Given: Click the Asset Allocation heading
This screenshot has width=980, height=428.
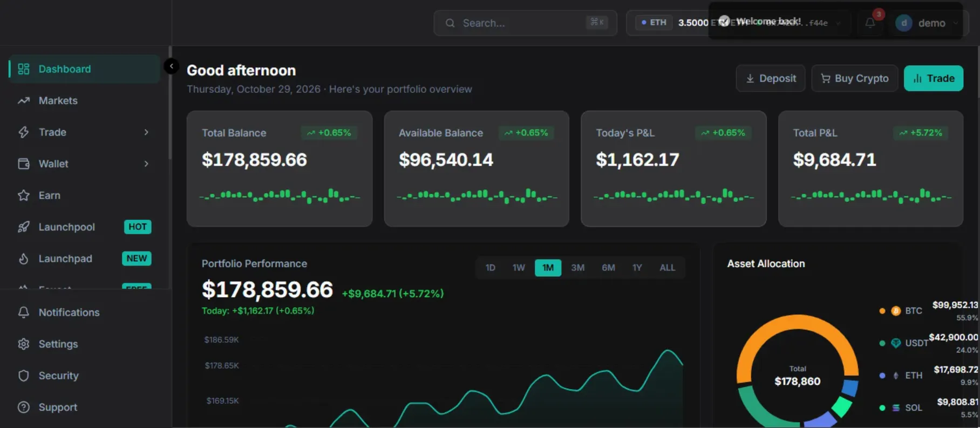Looking at the screenshot, I should tap(766, 264).
